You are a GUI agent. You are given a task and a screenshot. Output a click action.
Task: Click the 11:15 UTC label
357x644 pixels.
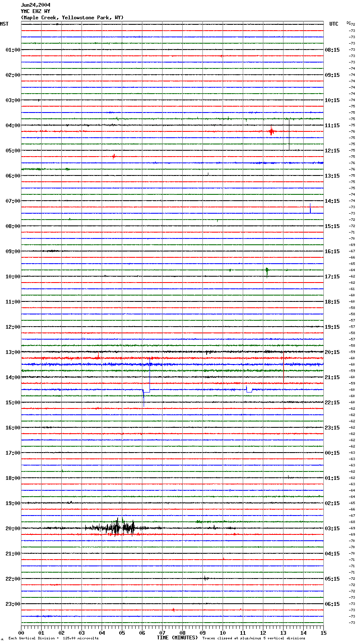[x=332, y=126]
